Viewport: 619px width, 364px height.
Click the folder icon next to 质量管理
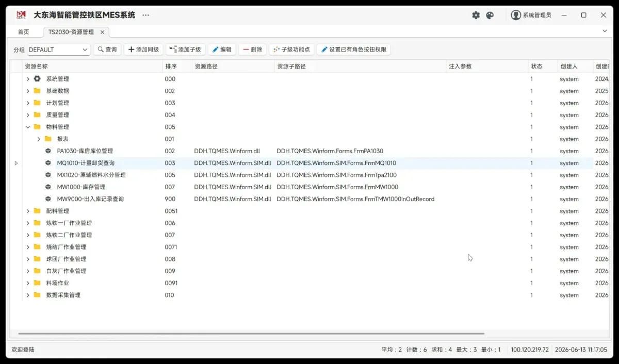pos(37,115)
